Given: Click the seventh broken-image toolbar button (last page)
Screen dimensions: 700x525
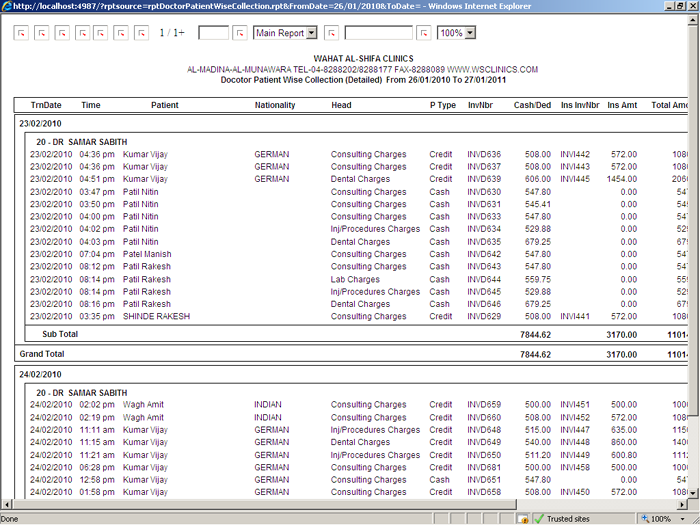Looking at the screenshot, I should pyautogui.click(x=142, y=33).
